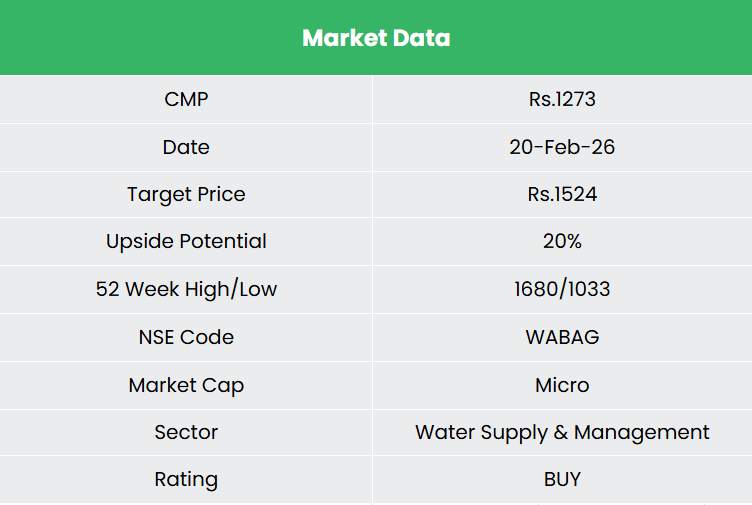752x505 pixels.
Task: Click the 52-week high figure 1680
Action: (x=537, y=289)
